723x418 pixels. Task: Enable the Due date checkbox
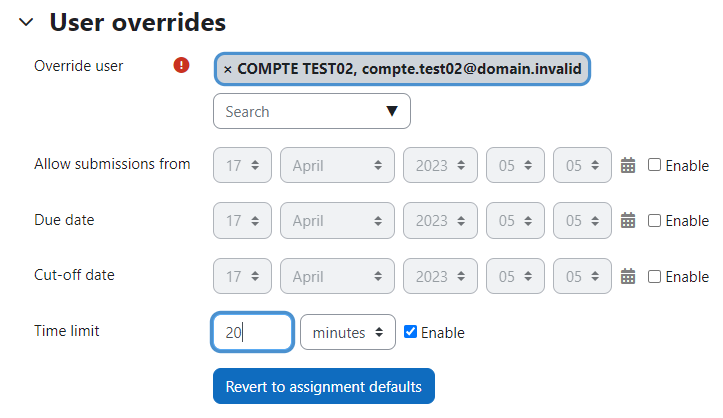click(654, 220)
